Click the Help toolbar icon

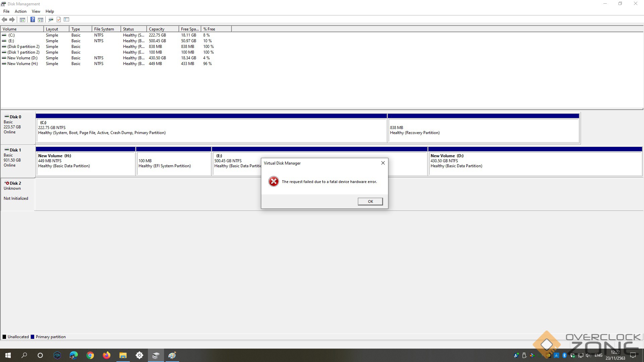click(33, 19)
